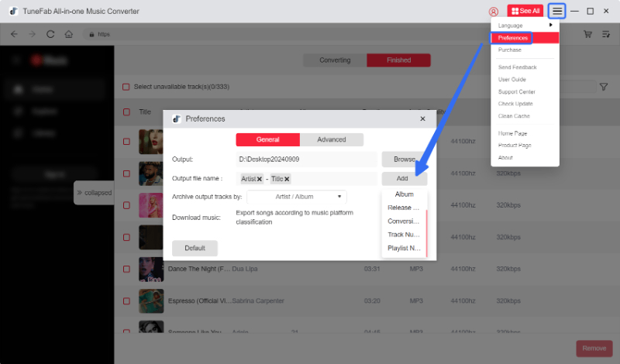Tick the Dance The Night track checkbox
The height and width of the screenshot is (364, 620).
pyautogui.click(x=126, y=268)
